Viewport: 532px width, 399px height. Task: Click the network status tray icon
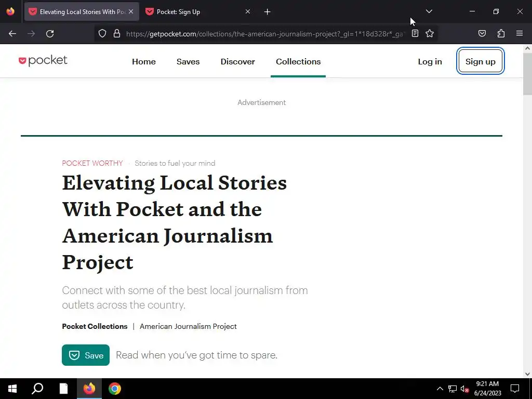[453, 389]
